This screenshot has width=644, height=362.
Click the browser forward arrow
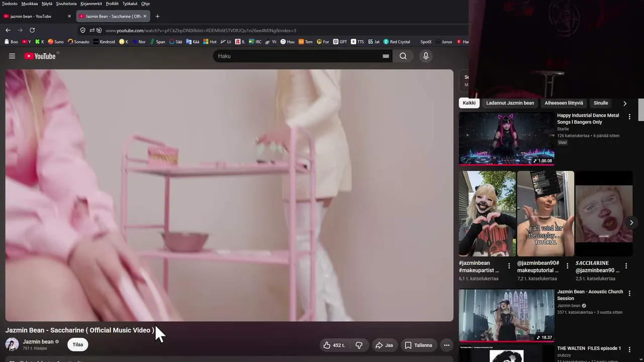20,30
